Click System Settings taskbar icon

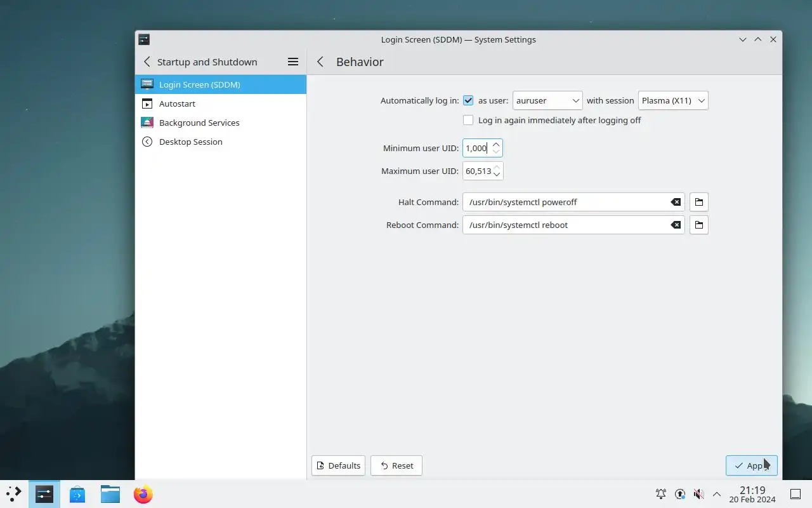44,494
